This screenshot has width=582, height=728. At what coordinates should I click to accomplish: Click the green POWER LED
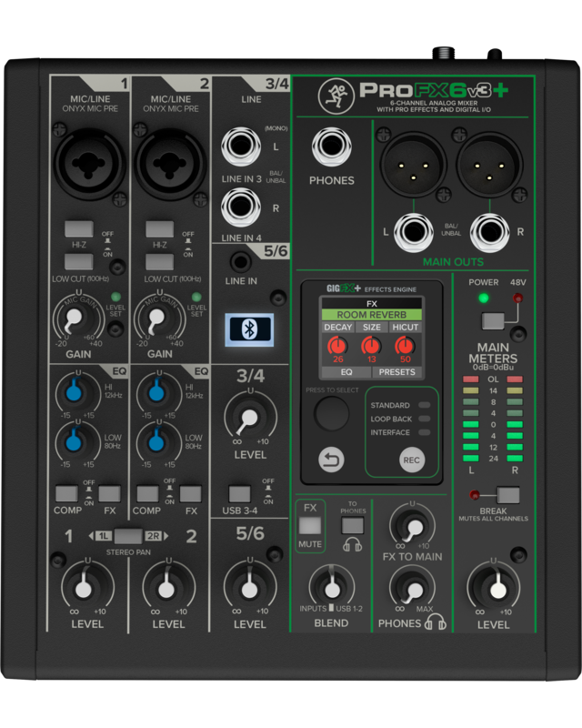coord(484,298)
